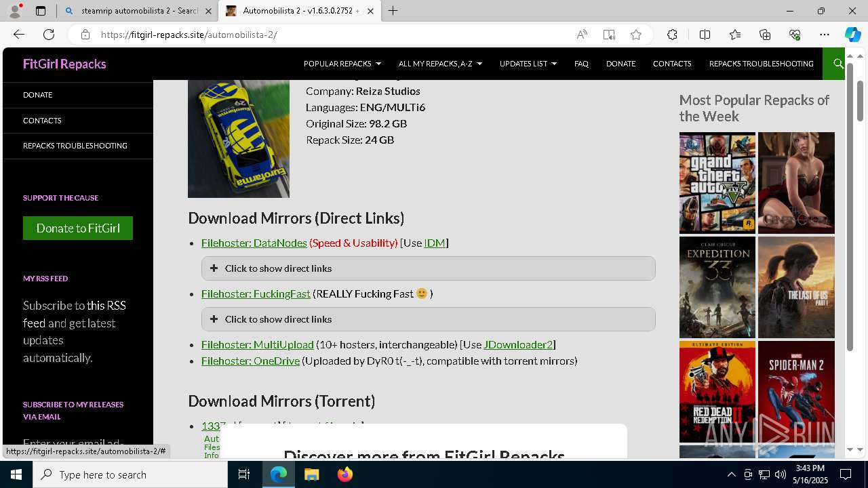Open REPACKS TROUBLESHOOTING in top navigation

tap(761, 64)
